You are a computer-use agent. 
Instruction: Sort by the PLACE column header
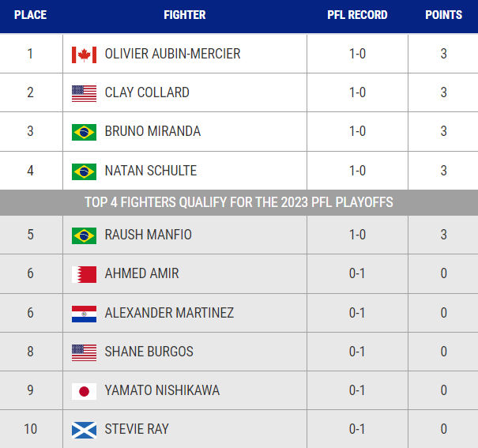tap(31, 15)
